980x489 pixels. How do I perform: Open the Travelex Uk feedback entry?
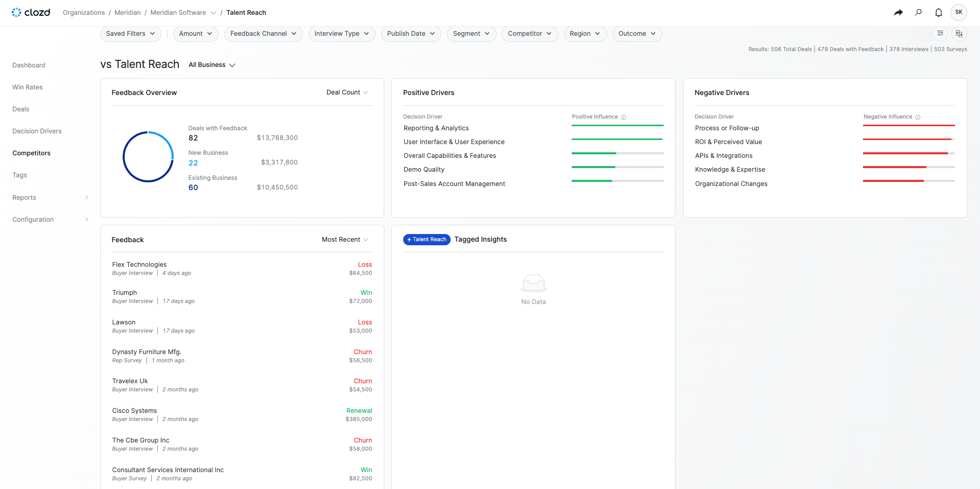tap(242, 385)
